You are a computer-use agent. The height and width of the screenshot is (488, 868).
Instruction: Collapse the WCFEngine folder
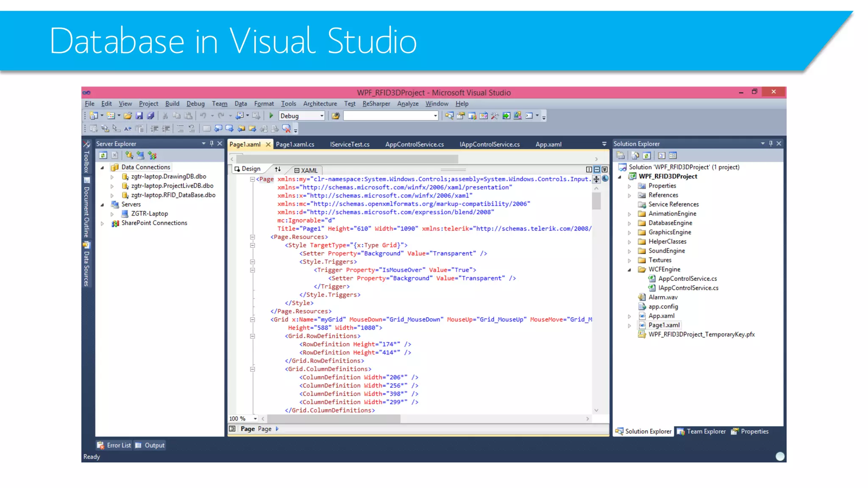click(x=629, y=269)
